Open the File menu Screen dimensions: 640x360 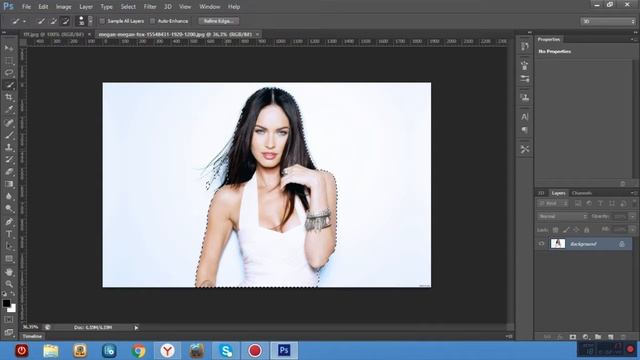27,7
